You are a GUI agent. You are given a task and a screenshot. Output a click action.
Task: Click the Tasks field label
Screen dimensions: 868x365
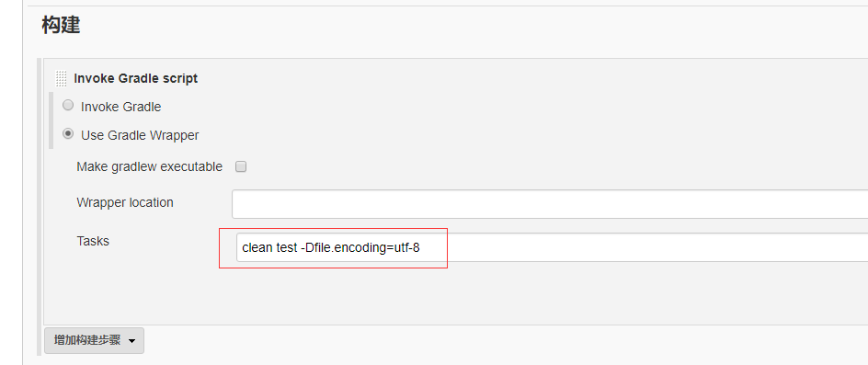pos(93,241)
